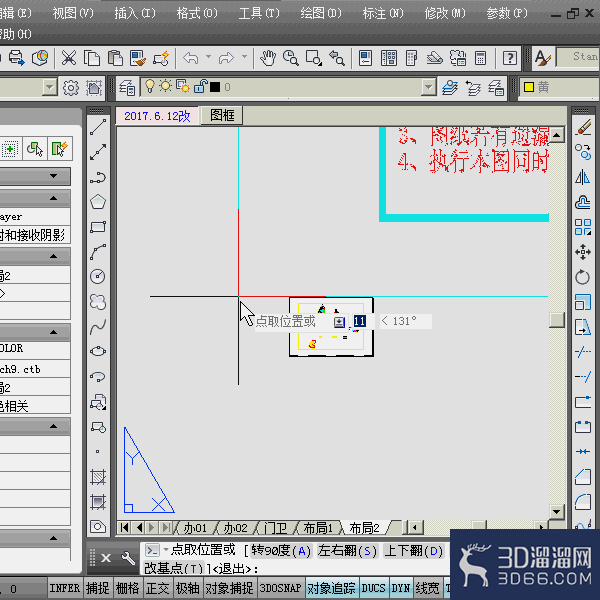Click the yellow 黄 color swatch
600x600 pixels.
(529, 88)
